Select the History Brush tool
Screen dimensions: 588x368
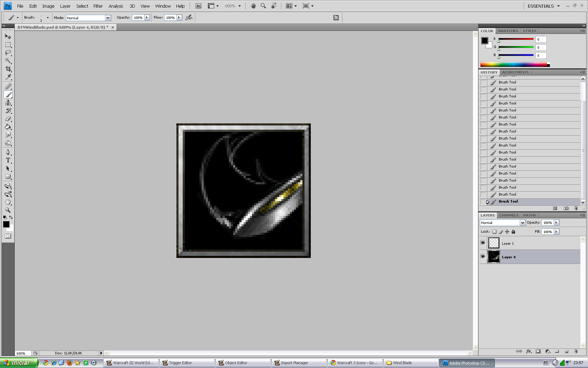8,111
